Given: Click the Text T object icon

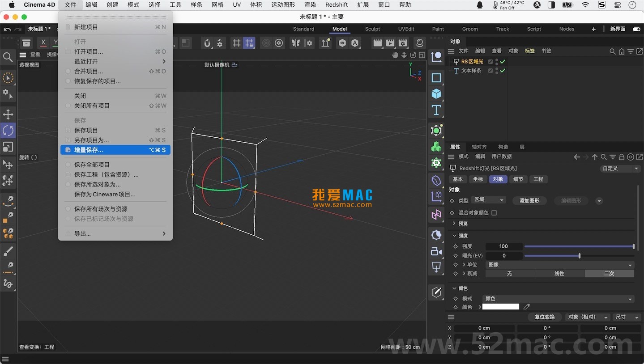Looking at the screenshot, I should 436,110.
